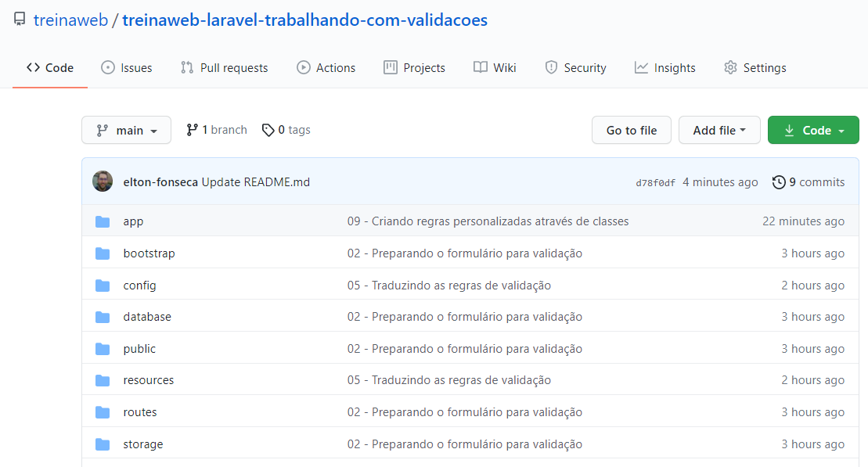This screenshot has height=467, width=868.
Task: Open the resources folder name link
Action: pos(149,380)
